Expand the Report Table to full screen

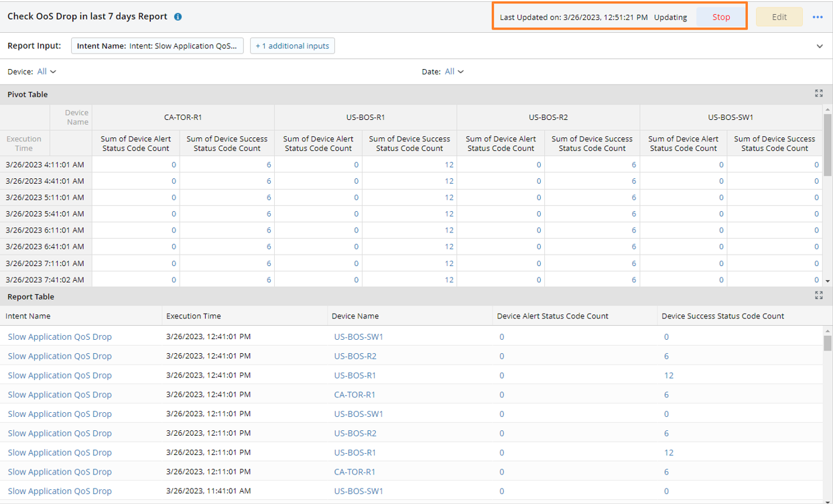[x=818, y=296]
